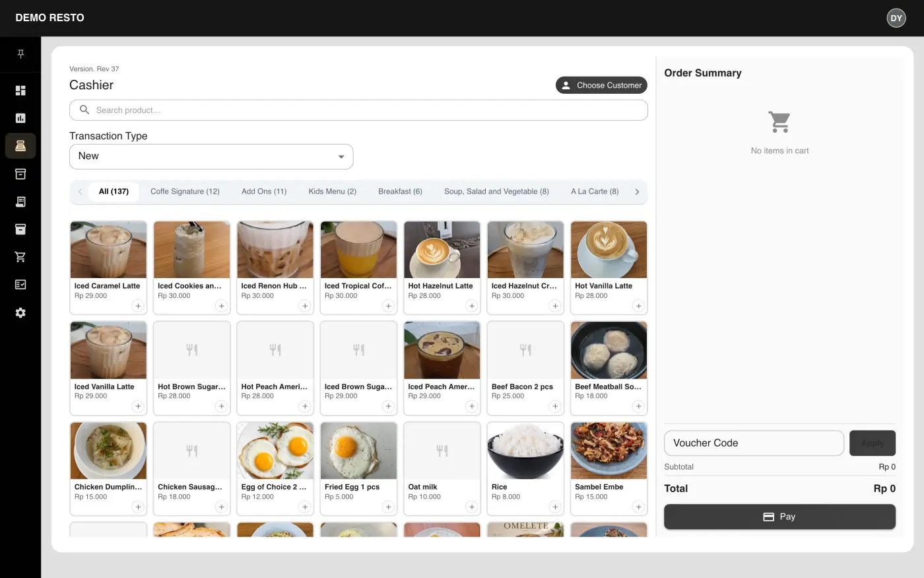Open the DY user avatar menu
The height and width of the screenshot is (578, 924).
896,18
